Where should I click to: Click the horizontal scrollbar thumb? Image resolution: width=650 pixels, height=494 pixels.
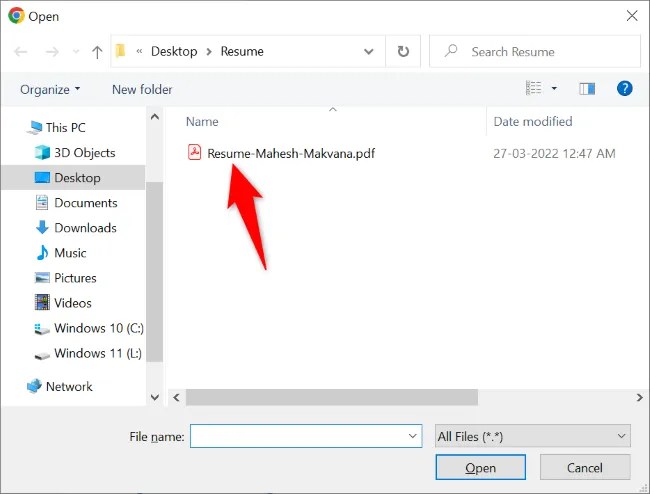tap(332, 397)
